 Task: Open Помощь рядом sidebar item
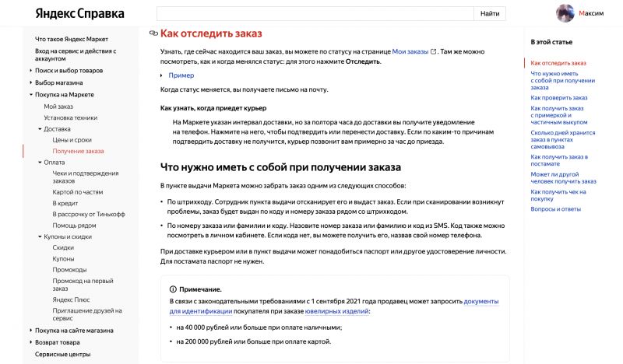pyautogui.click(x=74, y=226)
